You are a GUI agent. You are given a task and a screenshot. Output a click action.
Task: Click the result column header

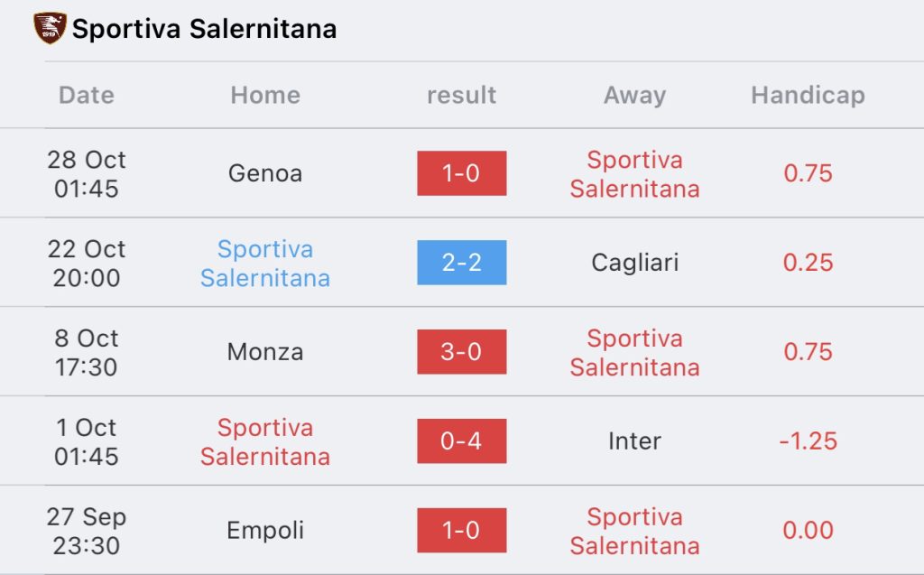click(x=461, y=95)
